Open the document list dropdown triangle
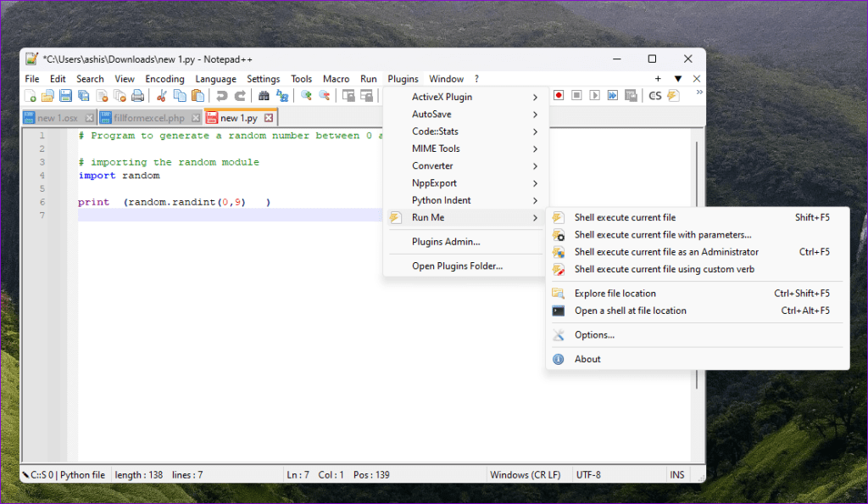This screenshot has width=868, height=504. coord(677,79)
